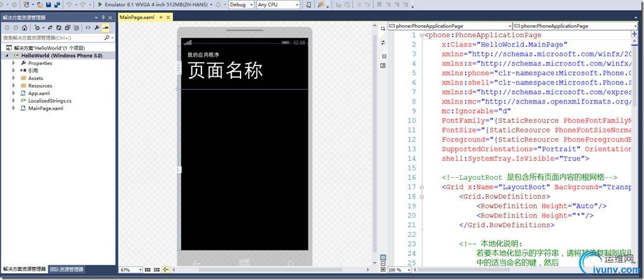Click the Open File folder icon

[x=40, y=4]
